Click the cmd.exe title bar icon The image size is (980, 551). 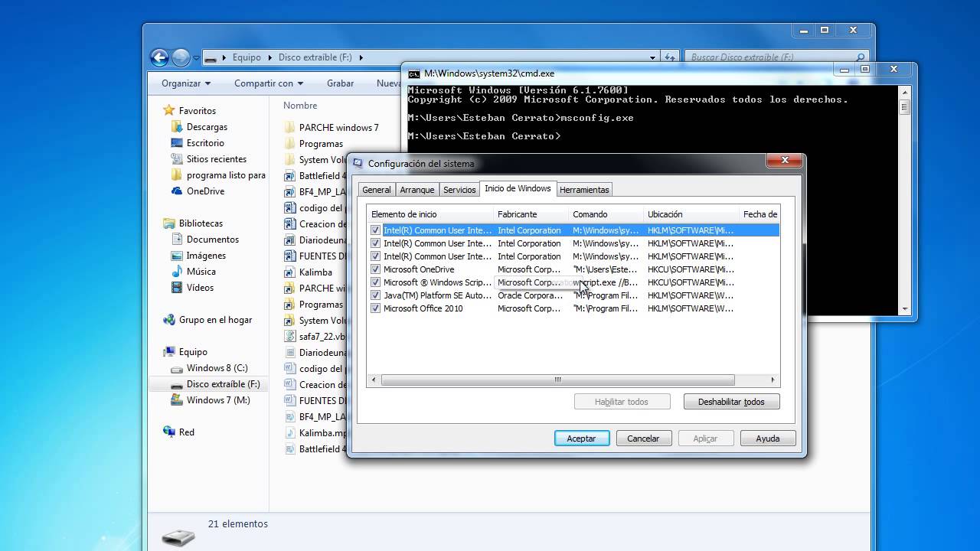point(414,74)
